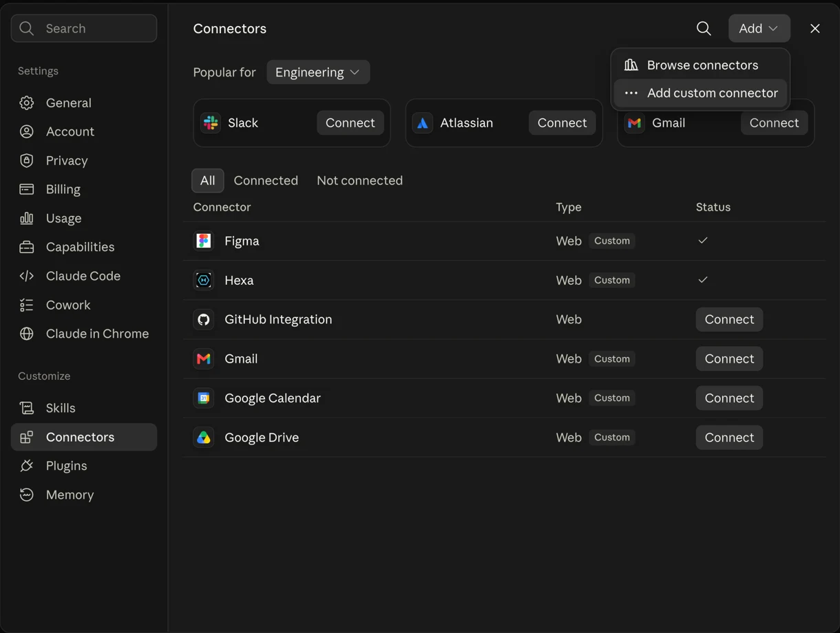
Task: Click the Skills scroll icon
Action: pos(27,408)
